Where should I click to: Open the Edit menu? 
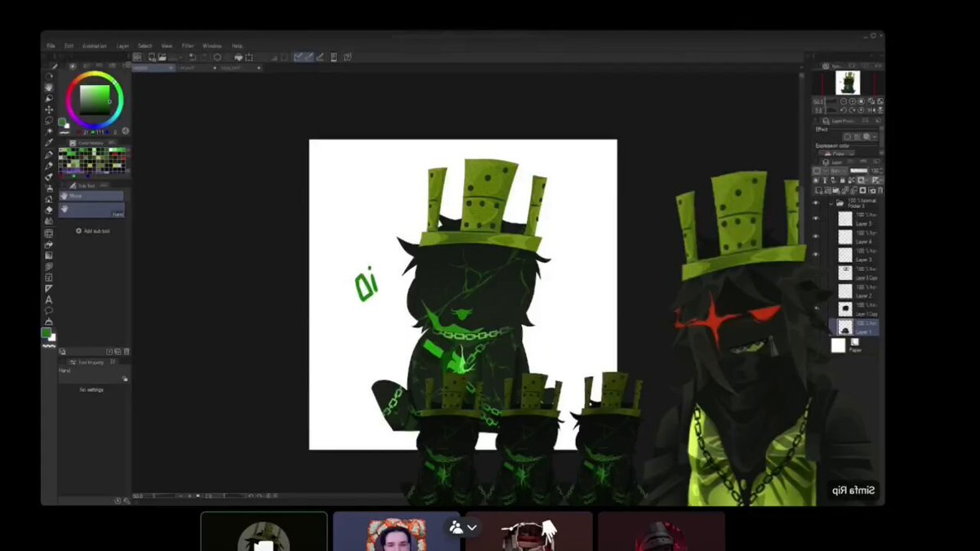pyautogui.click(x=69, y=46)
